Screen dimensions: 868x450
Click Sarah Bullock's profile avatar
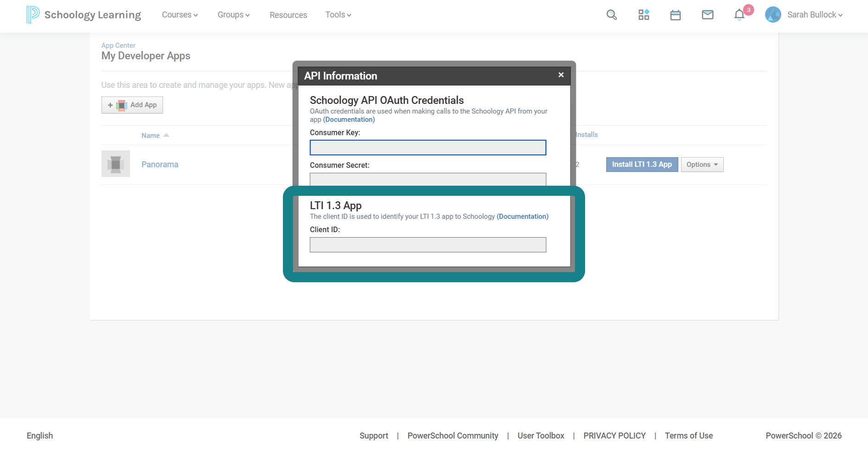tap(773, 15)
